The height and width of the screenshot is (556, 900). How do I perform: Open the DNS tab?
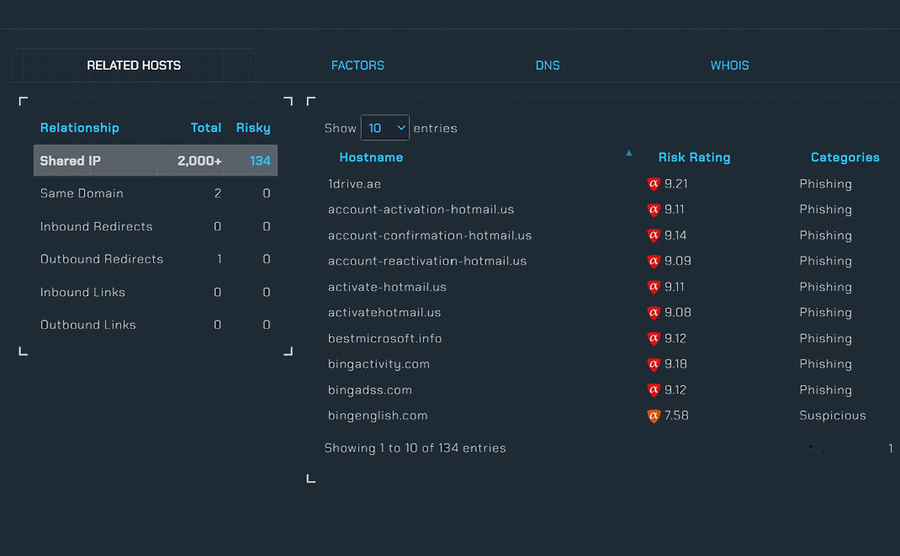(548, 66)
